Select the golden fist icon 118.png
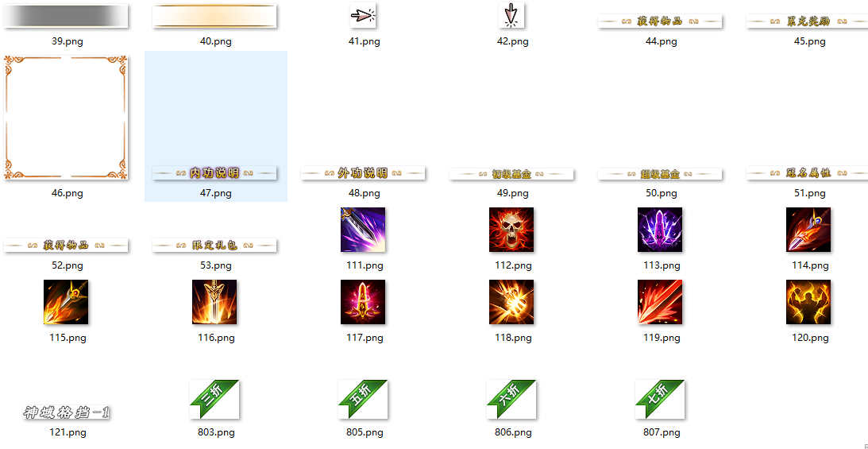868x449 pixels. (x=511, y=302)
